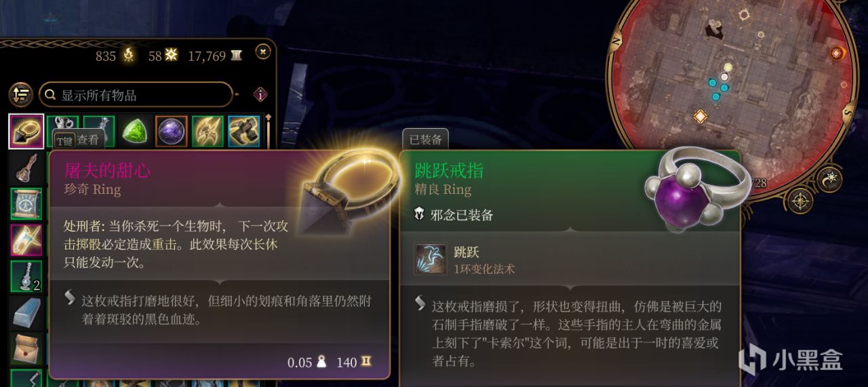868x387 pixels.
Task: Click the orange diamond waypoint on minimap
Action: tap(700, 117)
